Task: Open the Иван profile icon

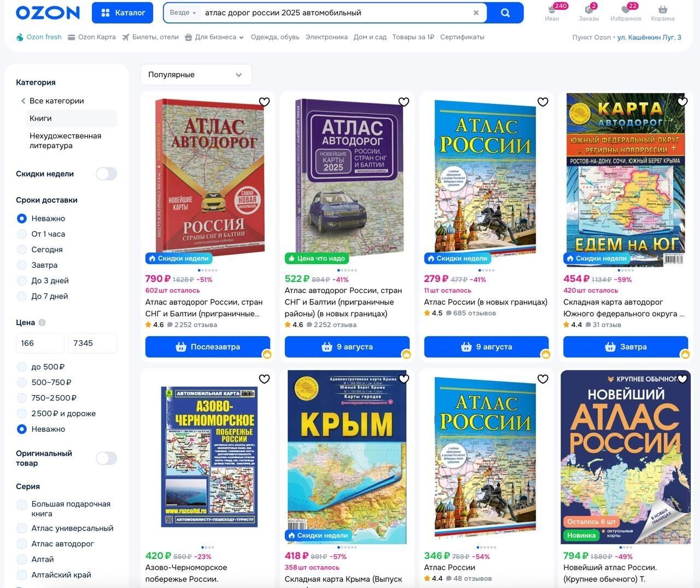Action: [552, 10]
